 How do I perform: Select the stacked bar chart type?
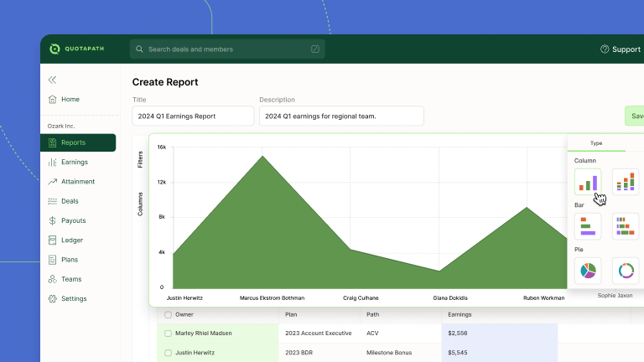point(626,226)
